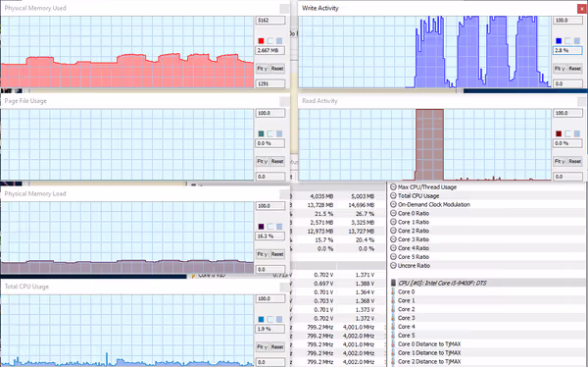Viewport: 588px width, 367px height.
Task: Click the thermometer icon next to Core 2
Action: click(393, 309)
